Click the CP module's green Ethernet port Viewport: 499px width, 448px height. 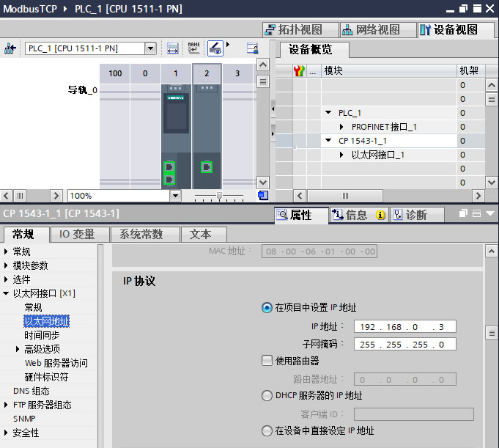tap(207, 167)
